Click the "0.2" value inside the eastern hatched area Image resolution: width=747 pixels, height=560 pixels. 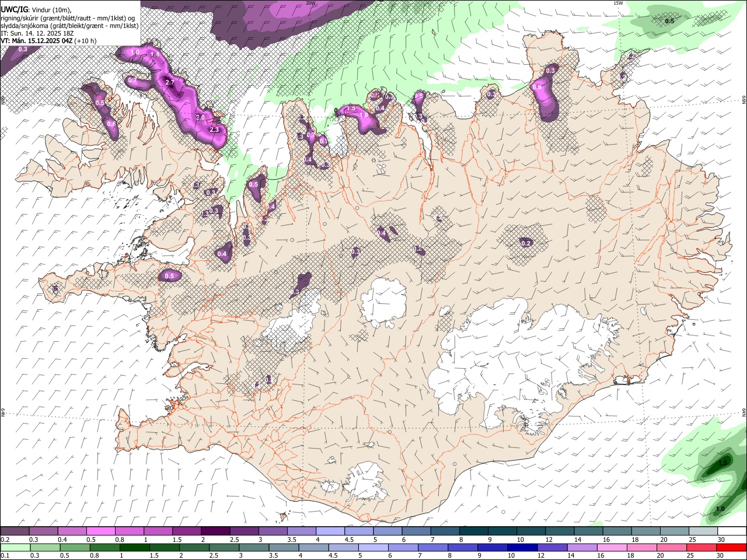coord(526,243)
